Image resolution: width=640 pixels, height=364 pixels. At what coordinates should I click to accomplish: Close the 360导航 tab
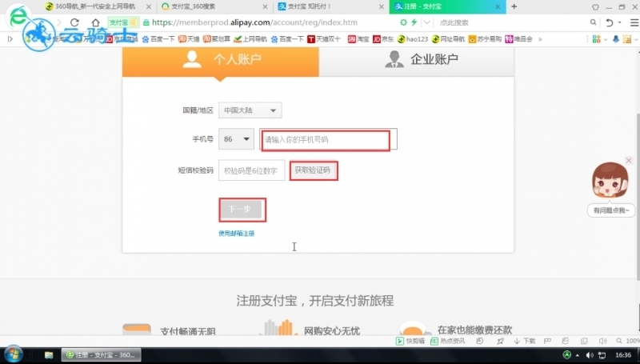pyautogui.click(x=149, y=7)
